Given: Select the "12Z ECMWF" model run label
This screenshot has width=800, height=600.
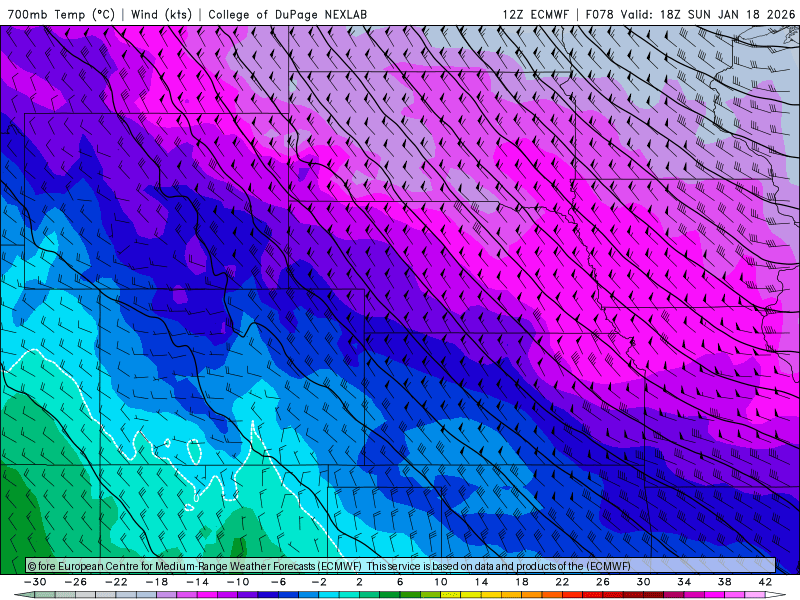Looking at the screenshot, I should click(535, 14).
